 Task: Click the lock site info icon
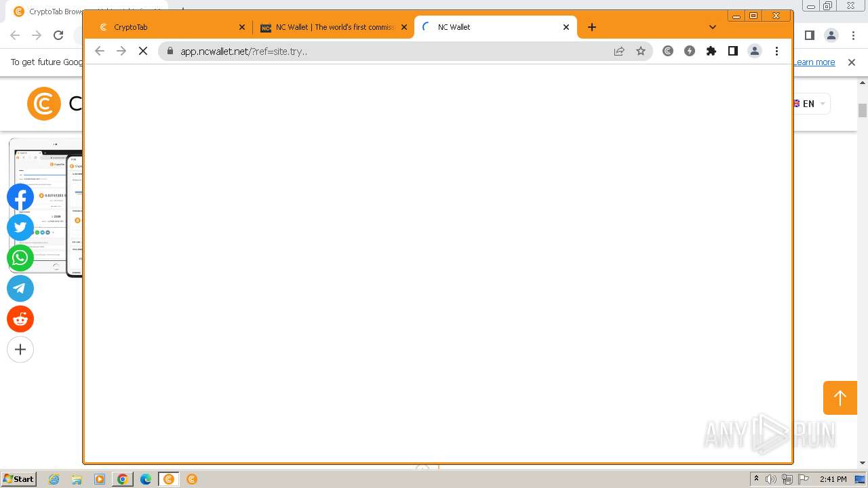(x=170, y=51)
